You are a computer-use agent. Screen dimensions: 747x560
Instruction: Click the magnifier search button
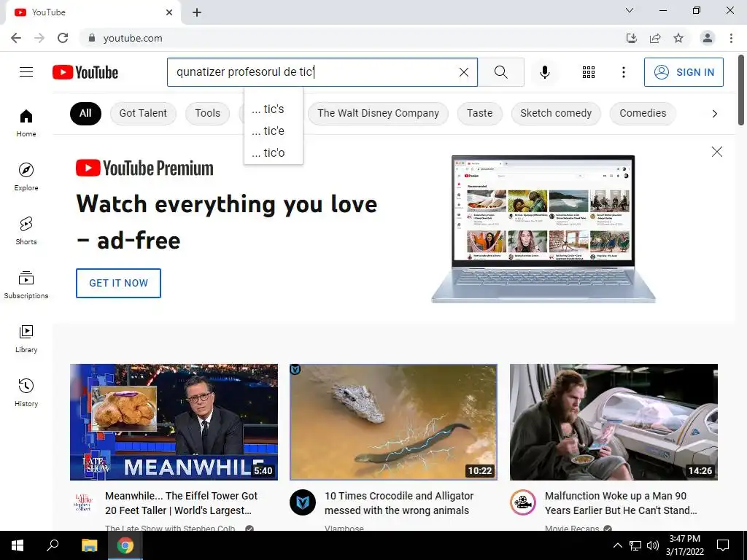tap(500, 72)
